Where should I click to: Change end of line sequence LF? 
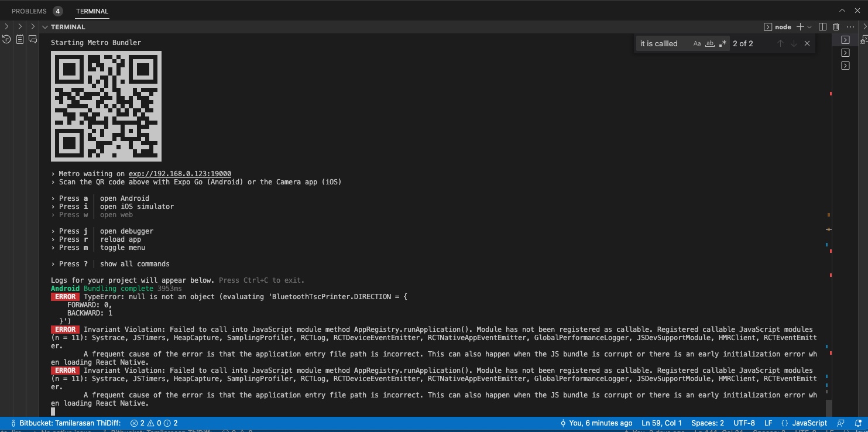click(768, 423)
